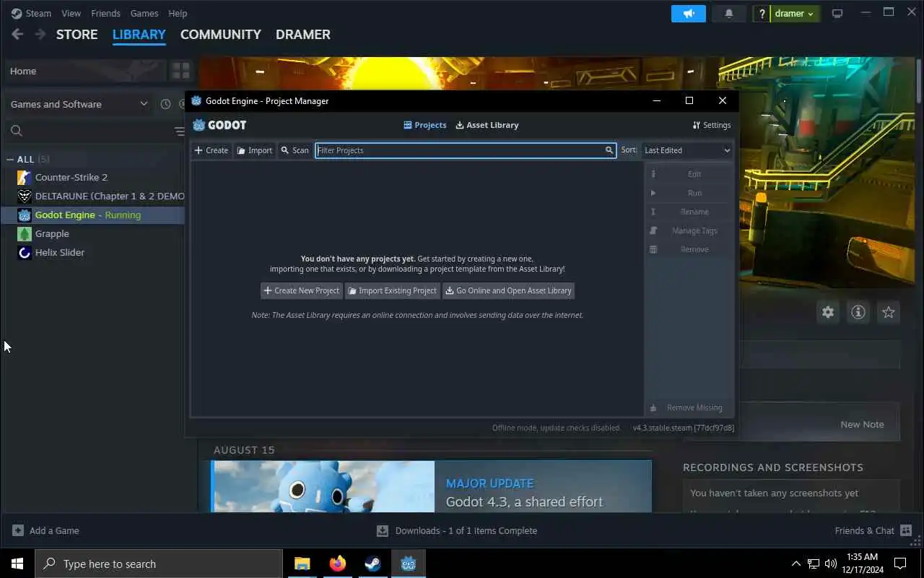The image size is (924, 578).
Task: Click the Counter-Strike 2 game icon
Action: coord(25,177)
